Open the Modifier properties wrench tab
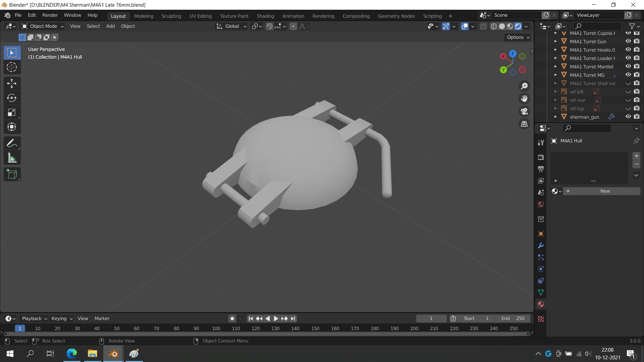Viewport: 644px width, 362px height. 541,246
